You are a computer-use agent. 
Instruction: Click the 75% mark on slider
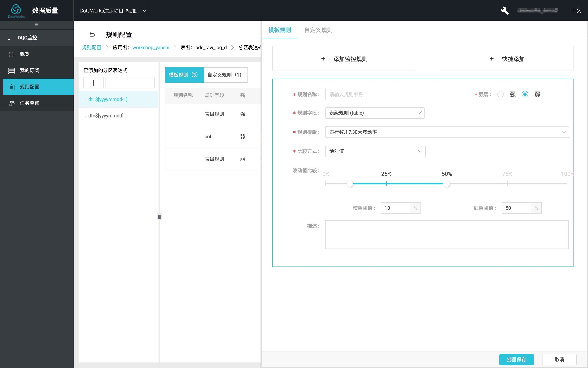(x=507, y=184)
